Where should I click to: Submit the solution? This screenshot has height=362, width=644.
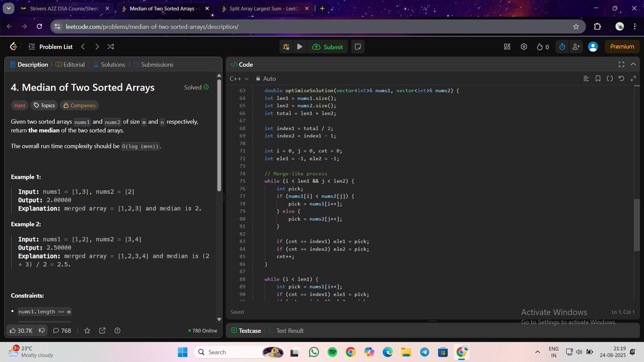pos(327,47)
